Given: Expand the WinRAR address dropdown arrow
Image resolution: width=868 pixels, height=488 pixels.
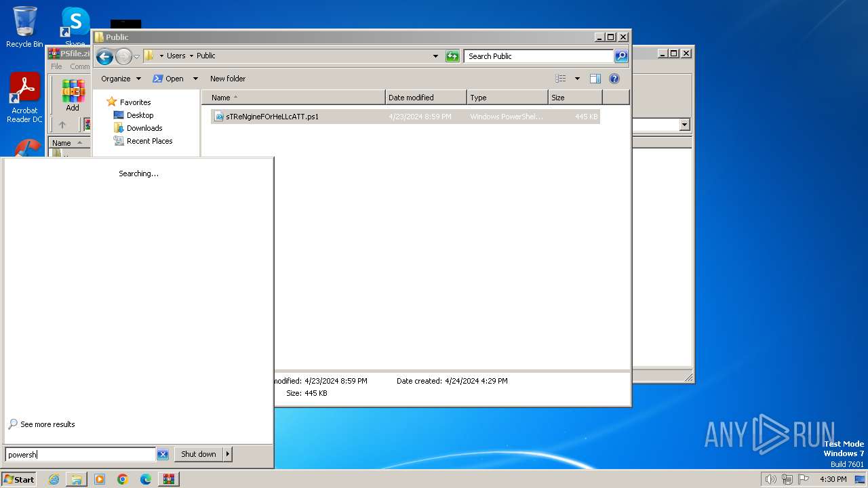Looking at the screenshot, I should pyautogui.click(x=684, y=125).
